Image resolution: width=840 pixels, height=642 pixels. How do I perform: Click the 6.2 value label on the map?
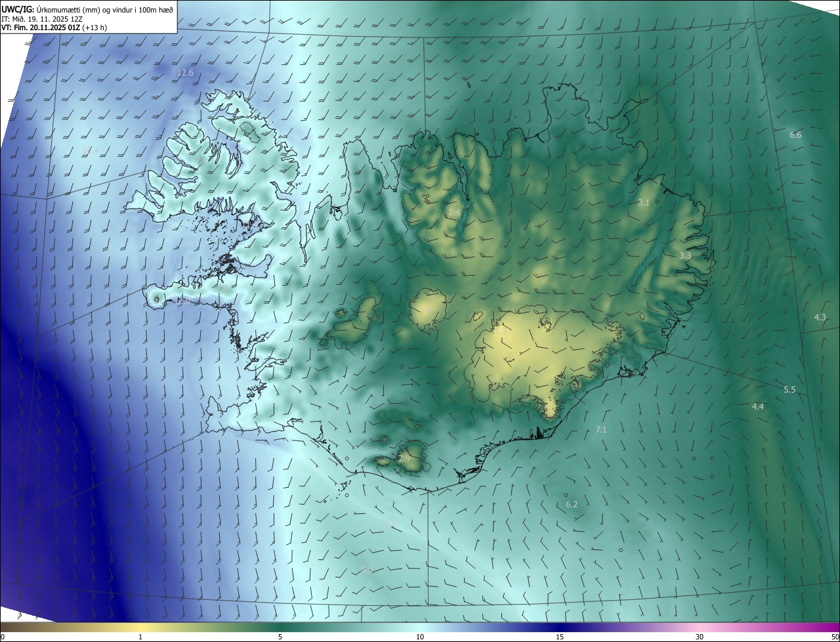pos(572,504)
